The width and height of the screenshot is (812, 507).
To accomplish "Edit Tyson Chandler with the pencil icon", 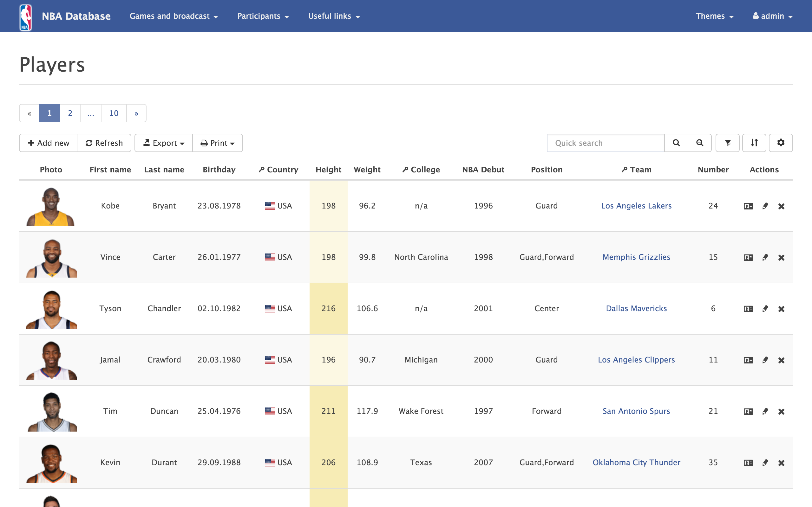I will coord(765,309).
